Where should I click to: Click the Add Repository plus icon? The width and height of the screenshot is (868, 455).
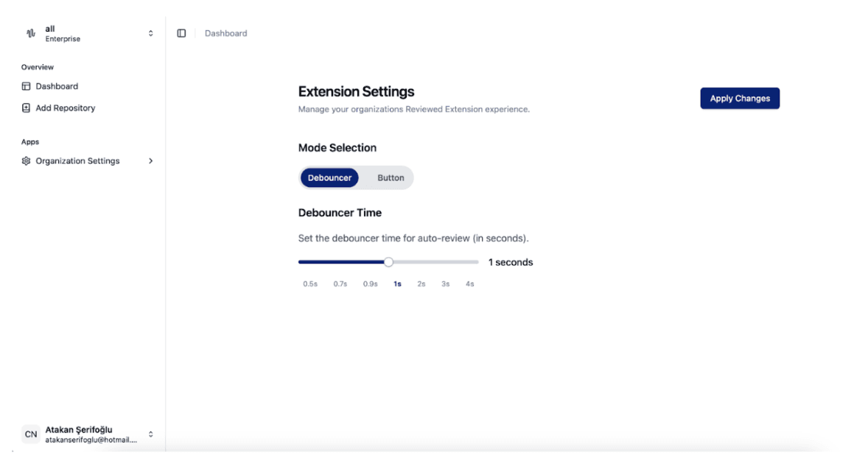26,107
